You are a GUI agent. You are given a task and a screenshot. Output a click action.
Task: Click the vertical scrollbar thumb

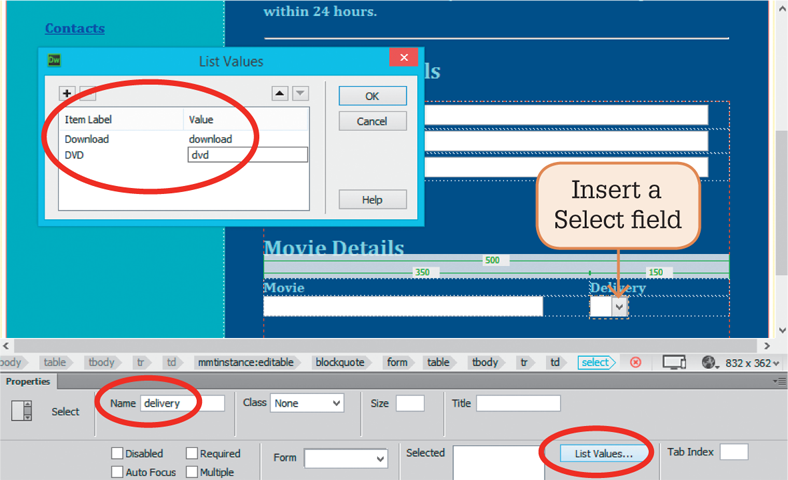(x=781, y=203)
